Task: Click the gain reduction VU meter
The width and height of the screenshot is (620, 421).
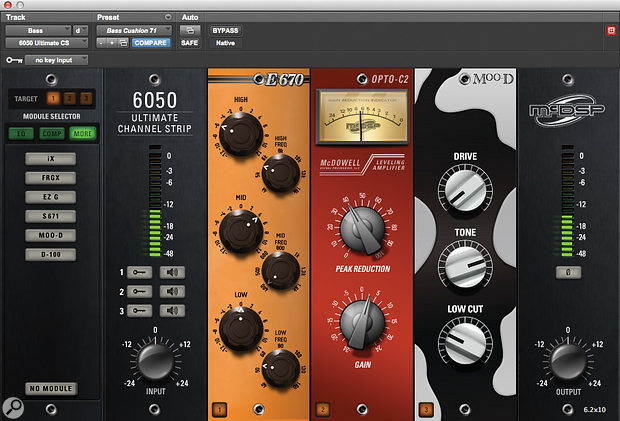Action: click(362, 117)
